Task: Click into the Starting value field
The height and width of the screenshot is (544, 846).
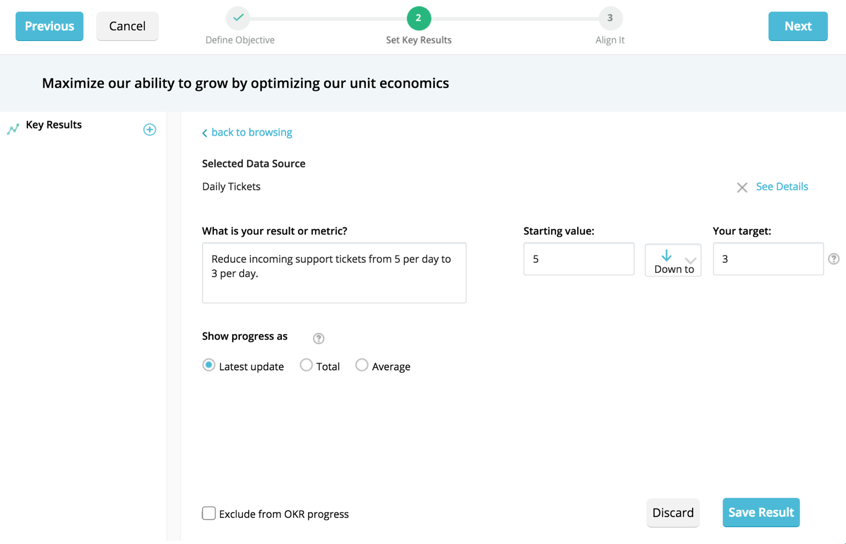Action: [578, 259]
